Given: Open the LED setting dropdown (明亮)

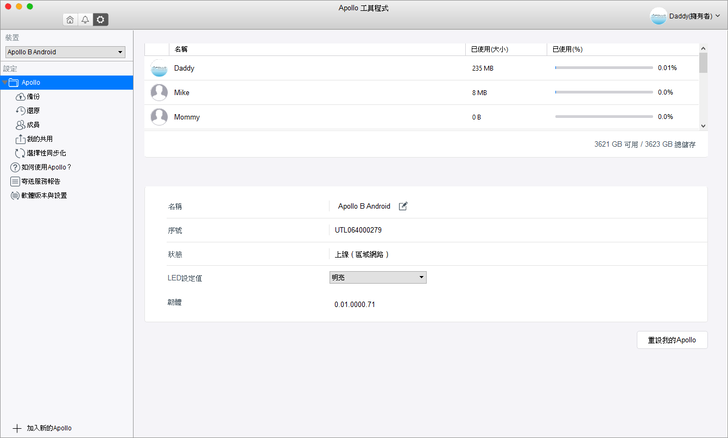Looking at the screenshot, I should click(378, 277).
